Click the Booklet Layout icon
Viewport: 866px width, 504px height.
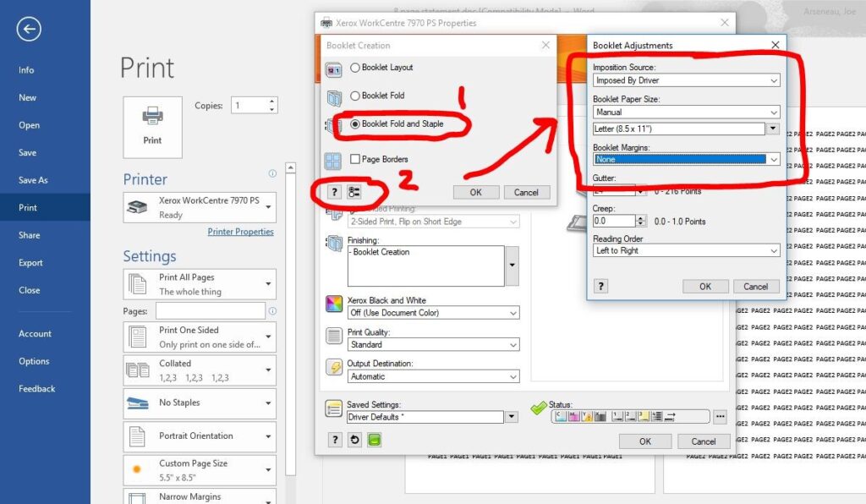333,70
